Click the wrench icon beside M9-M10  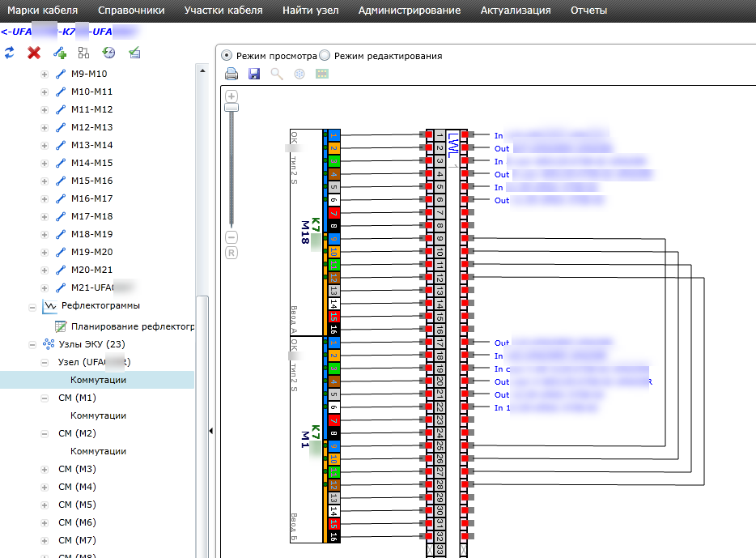pyautogui.click(x=61, y=74)
